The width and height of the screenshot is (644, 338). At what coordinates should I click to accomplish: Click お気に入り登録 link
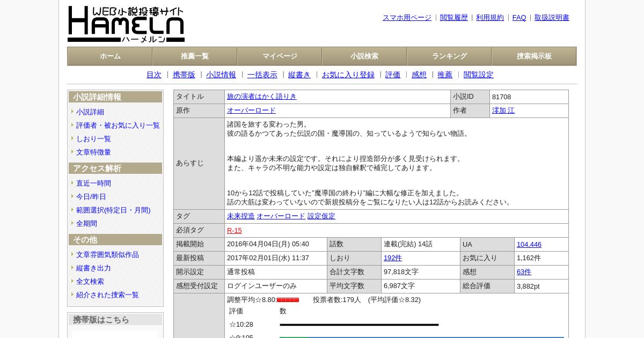coord(348,75)
